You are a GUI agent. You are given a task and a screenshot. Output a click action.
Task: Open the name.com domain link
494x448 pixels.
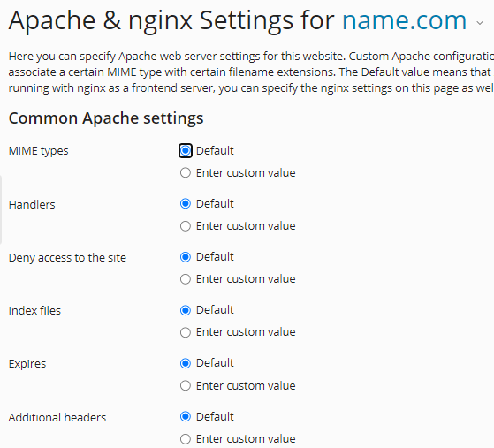click(x=404, y=20)
